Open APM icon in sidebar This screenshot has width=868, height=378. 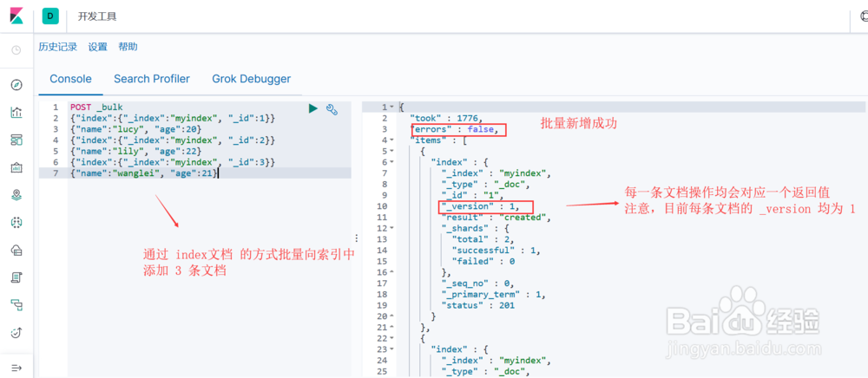click(16, 304)
